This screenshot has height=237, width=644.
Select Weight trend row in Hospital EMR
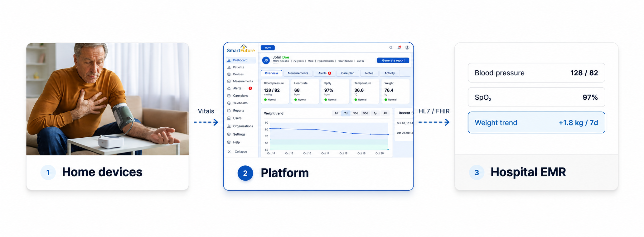pos(536,123)
